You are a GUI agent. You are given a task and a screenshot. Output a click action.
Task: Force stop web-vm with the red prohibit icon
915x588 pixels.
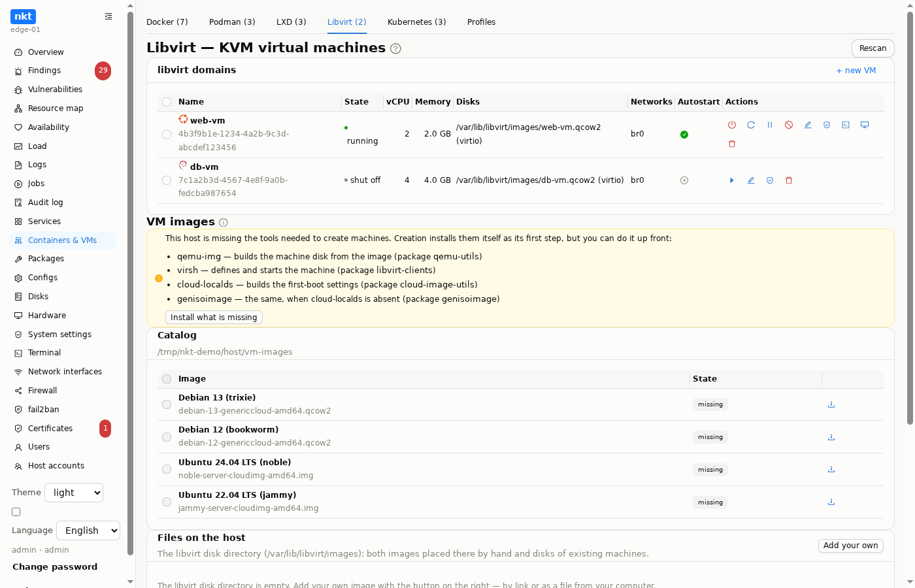[x=789, y=125]
